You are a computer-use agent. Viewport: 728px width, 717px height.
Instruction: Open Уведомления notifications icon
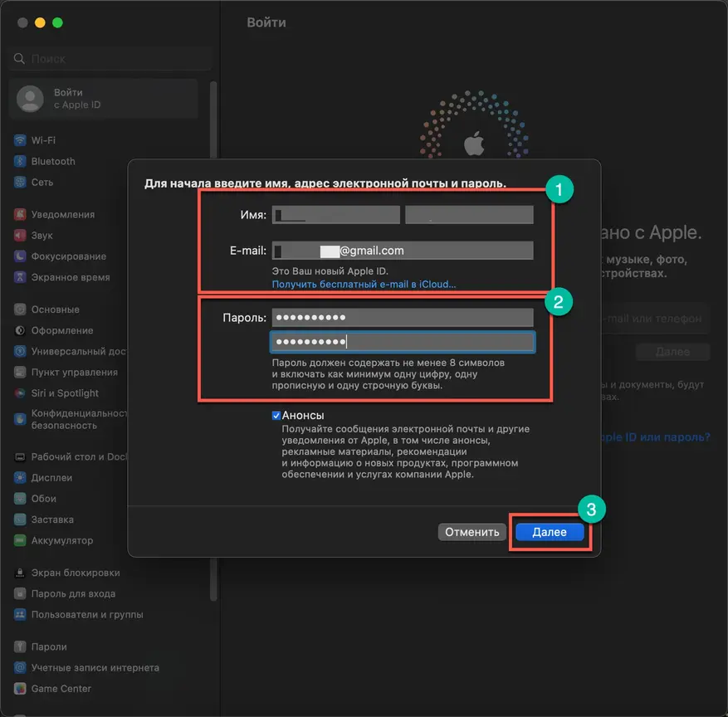tap(20, 214)
